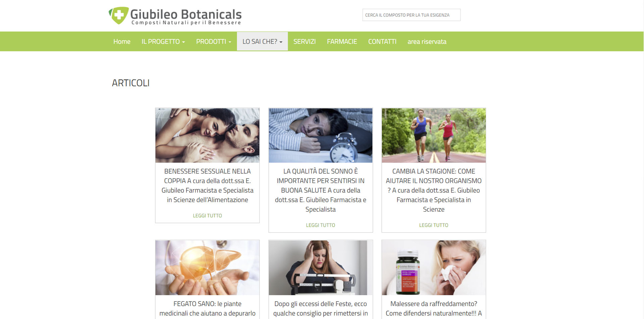Viewport: 644px width, 319px height.
Task: Click the Giubileo Botanicals shield logo
Action: click(x=119, y=15)
